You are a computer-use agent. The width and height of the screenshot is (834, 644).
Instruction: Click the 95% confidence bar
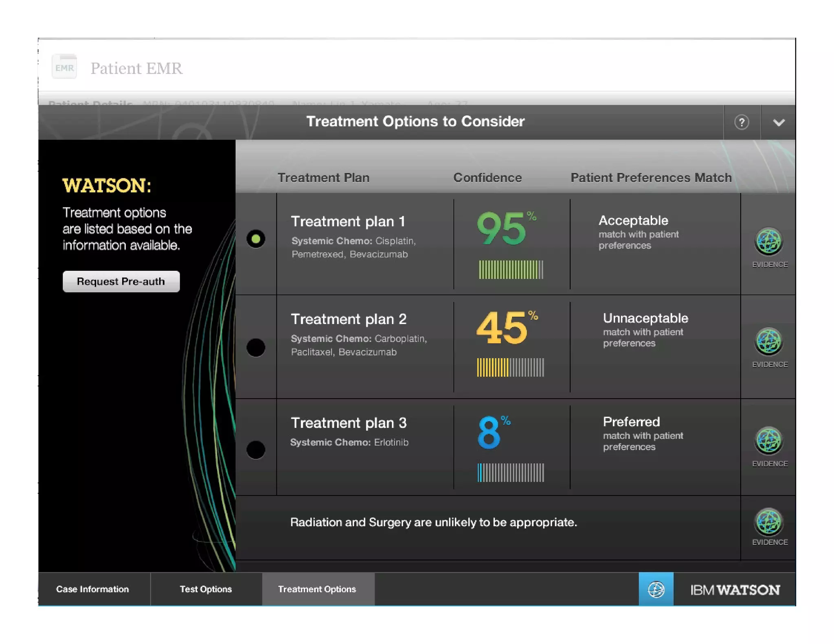pos(511,269)
